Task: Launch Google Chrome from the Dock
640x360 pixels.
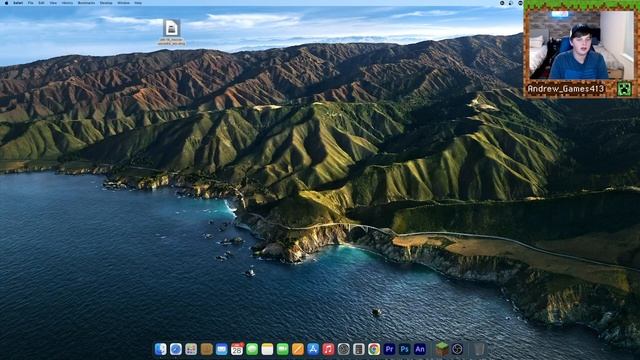Action: tap(374, 349)
